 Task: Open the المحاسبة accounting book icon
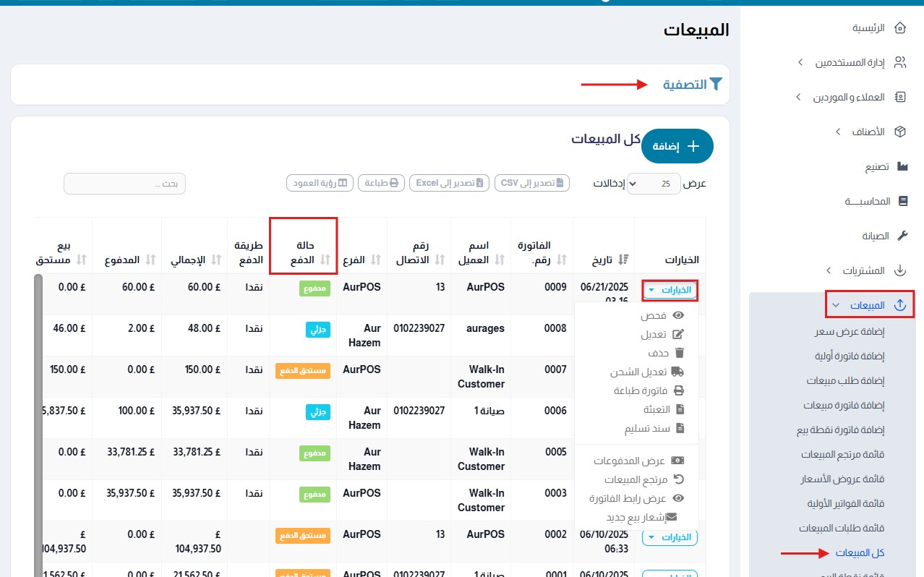coord(902,201)
